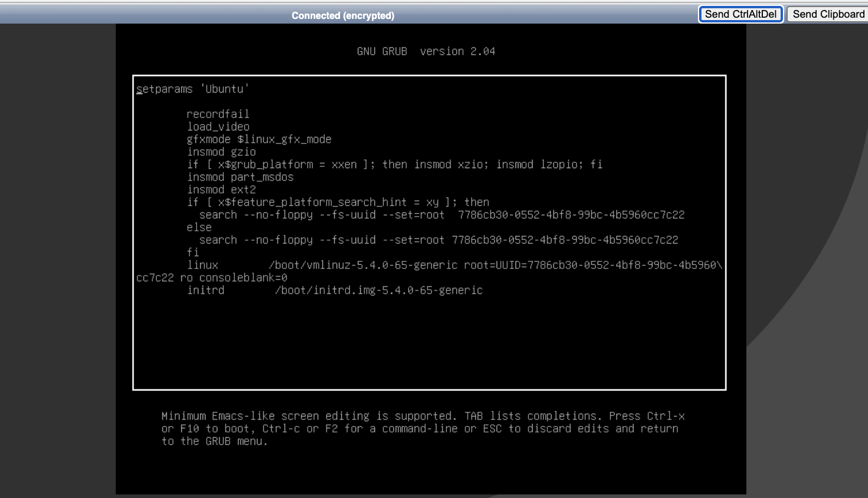Click "x$feature_platform_search_hint" in the if condition
Viewport: 868px width, 498px height.
click(x=312, y=202)
